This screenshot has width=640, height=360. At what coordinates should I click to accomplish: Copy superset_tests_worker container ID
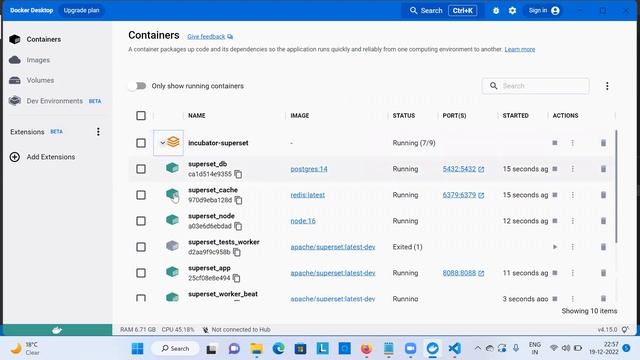(237, 252)
